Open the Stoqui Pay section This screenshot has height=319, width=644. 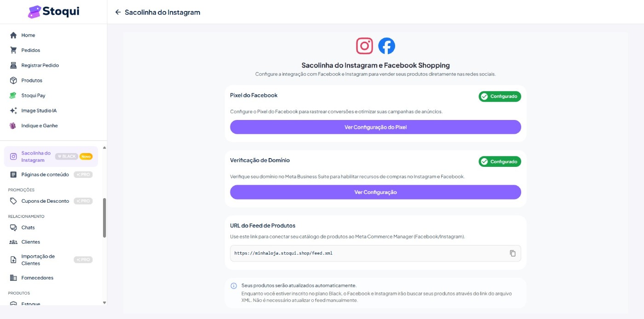[32, 95]
